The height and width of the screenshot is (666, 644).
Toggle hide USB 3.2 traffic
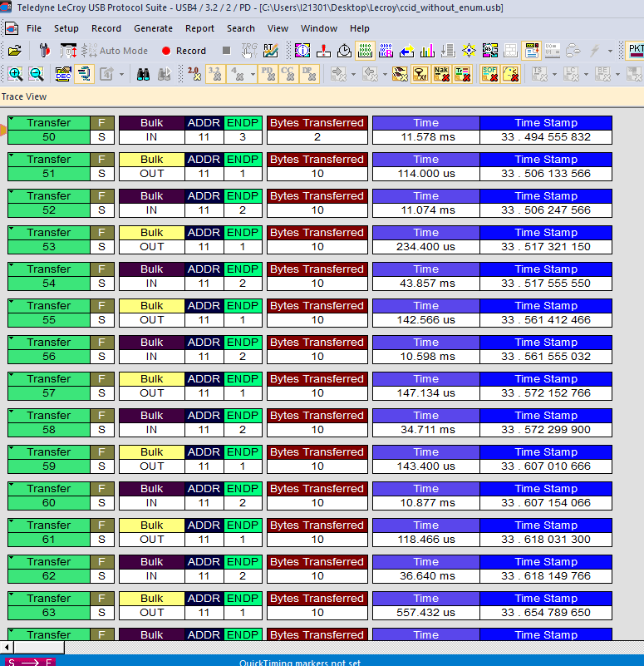(215, 74)
